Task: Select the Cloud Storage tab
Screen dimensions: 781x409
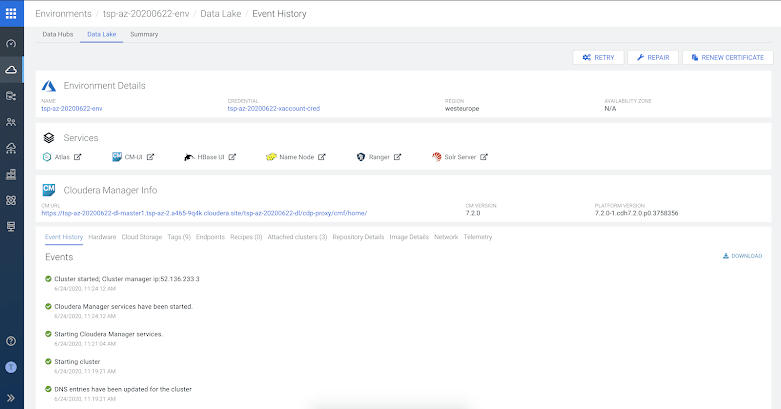Action: 141,237
